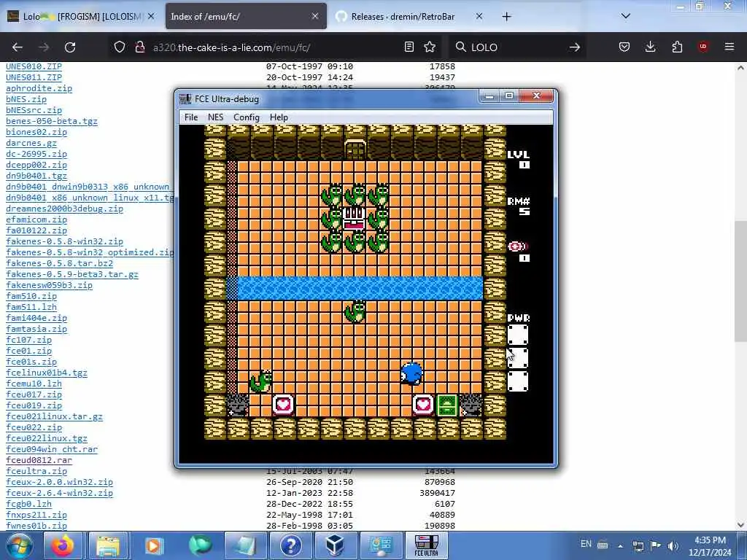The image size is (747, 560).
Task: Close the Releases dremin/RetroBar tab
Action: point(479,17)
